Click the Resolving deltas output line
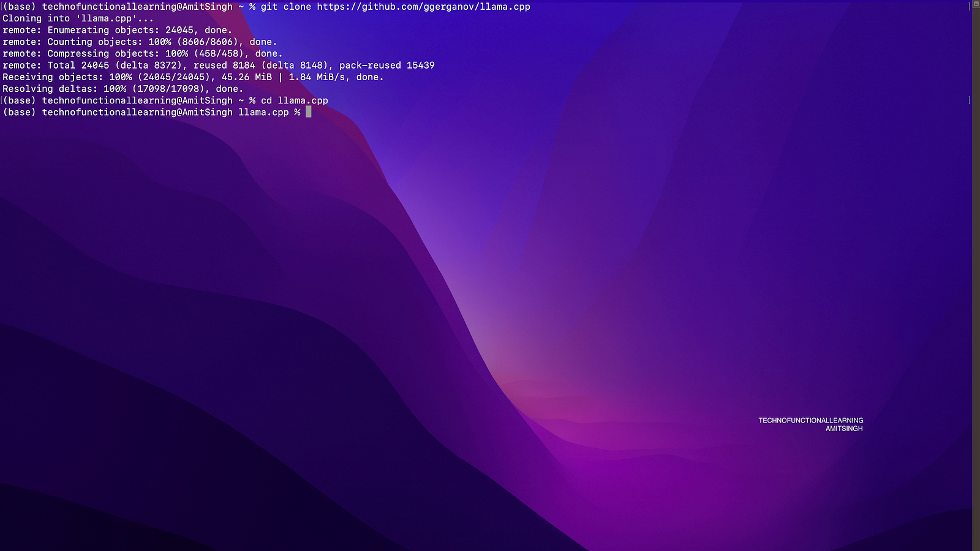Screen dimensions: 980x551 [x=123, y=89]
